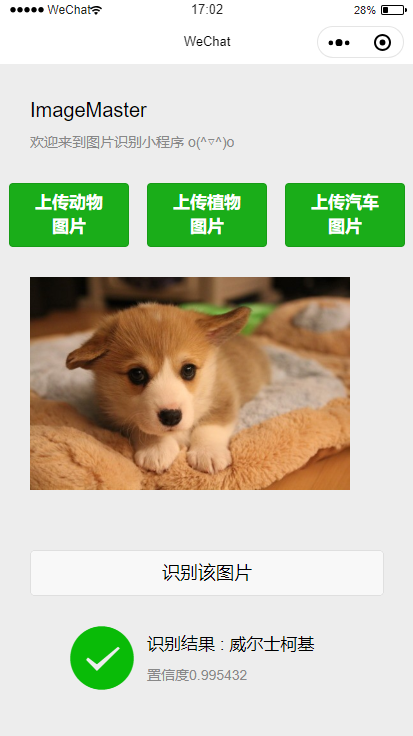The width and height of the screenshot is (413, 736).
Task: Click the 识别该图片 recognize button
Action: [207, 573]
